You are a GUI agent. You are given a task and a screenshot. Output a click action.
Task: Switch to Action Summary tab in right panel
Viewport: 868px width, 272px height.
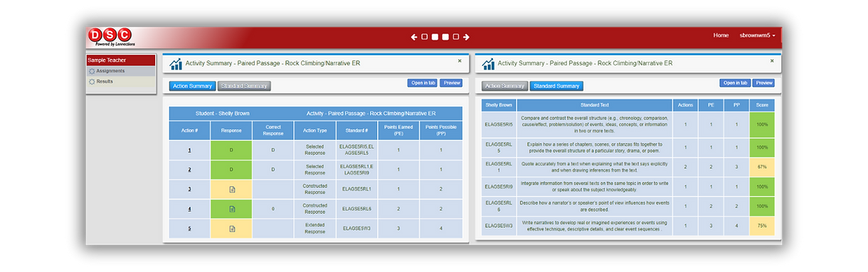point(504,86)
